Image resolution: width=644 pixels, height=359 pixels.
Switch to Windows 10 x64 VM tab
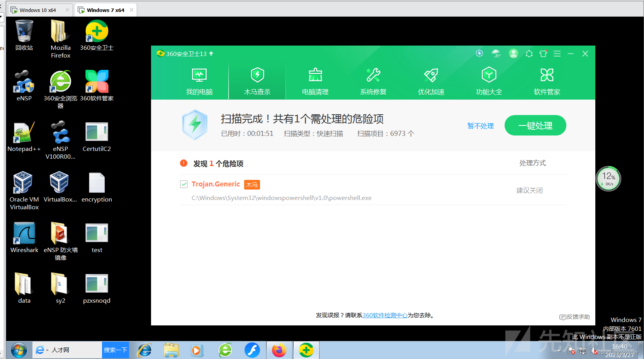(37, 10)
